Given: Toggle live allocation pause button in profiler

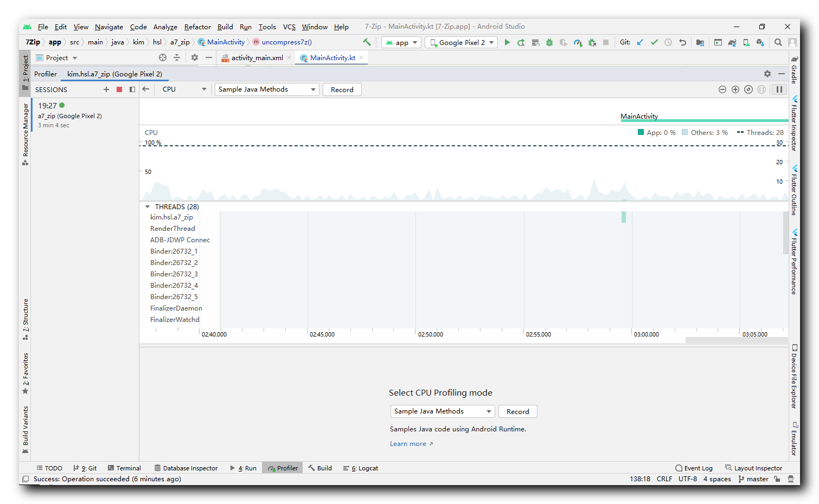Looking at the screenshot, I should coord(779,89).
